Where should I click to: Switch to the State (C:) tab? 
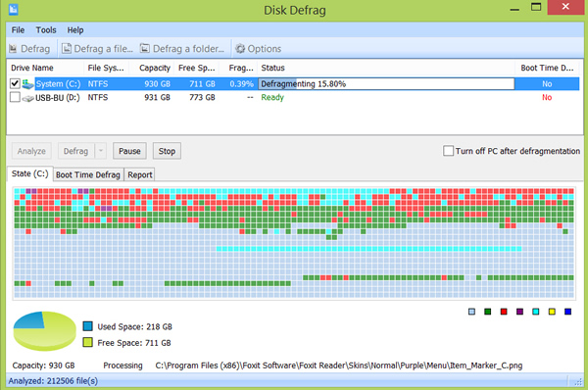pyautogui.click(x=30, y=174)
